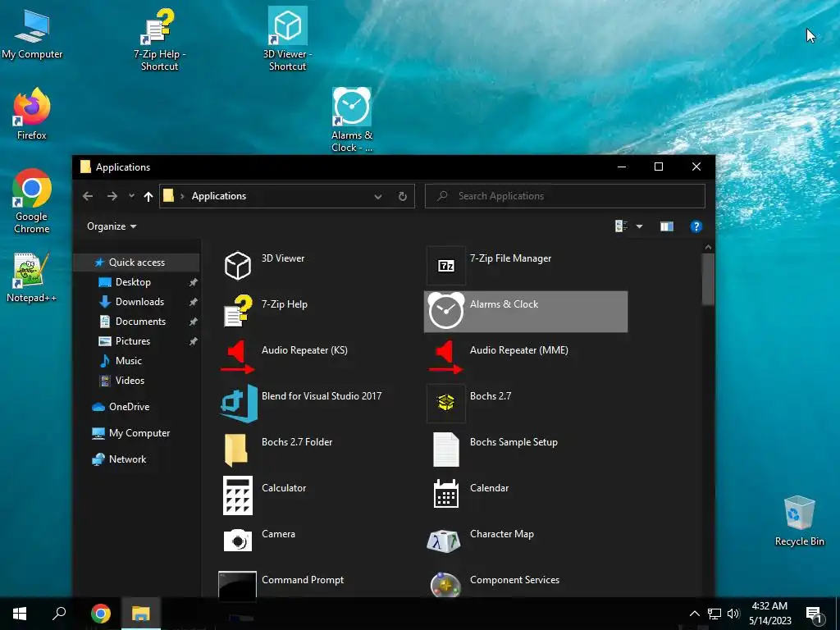Screen dimensions: 840x630
Task: Click the chevron before Applications in the address bar
Action: (182, 197)
